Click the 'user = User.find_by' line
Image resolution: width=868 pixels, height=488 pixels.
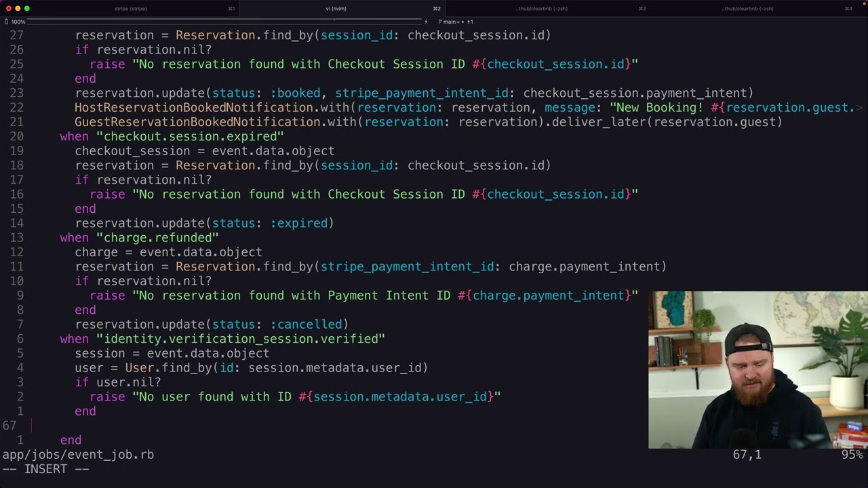tap(251, 368)
